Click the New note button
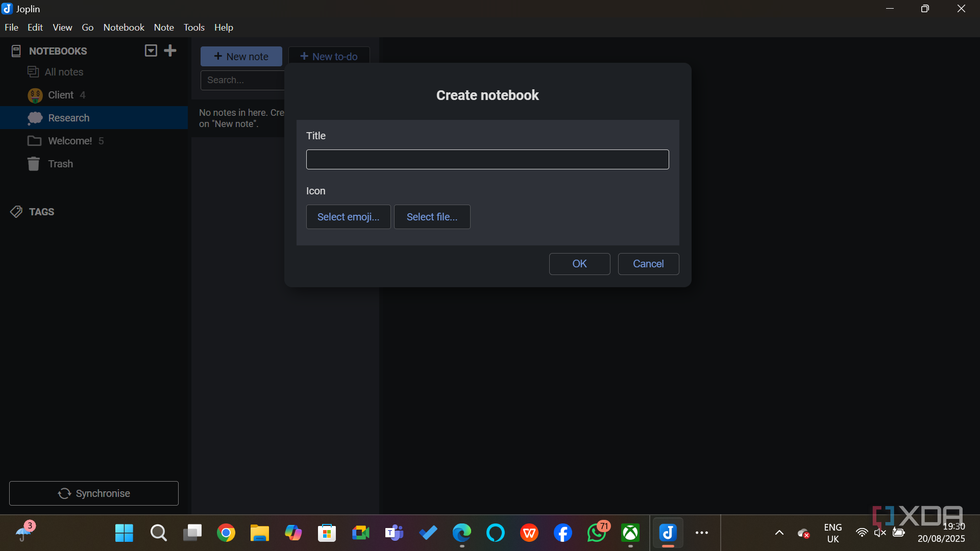 tap(241, 57)
